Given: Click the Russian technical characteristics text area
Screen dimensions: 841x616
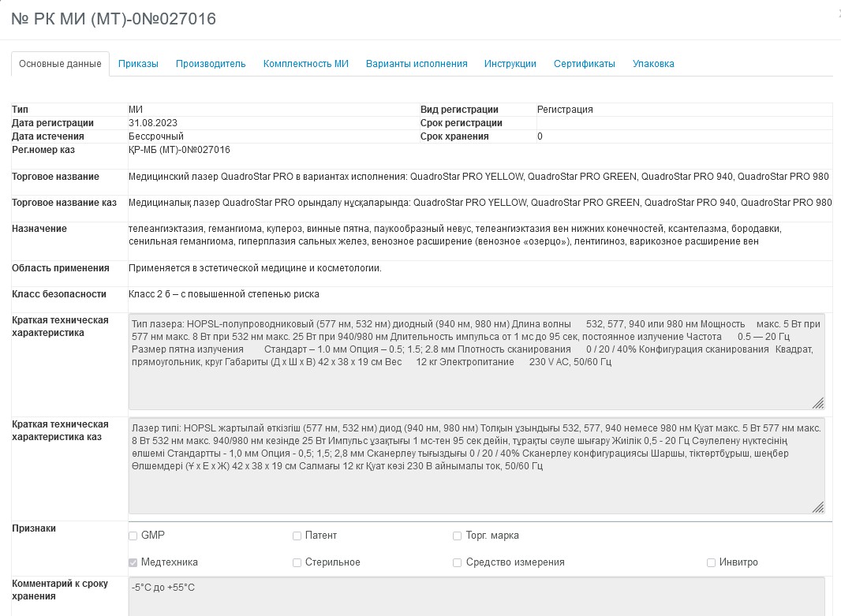Looking at the screenshot, I should click(476, 371).
